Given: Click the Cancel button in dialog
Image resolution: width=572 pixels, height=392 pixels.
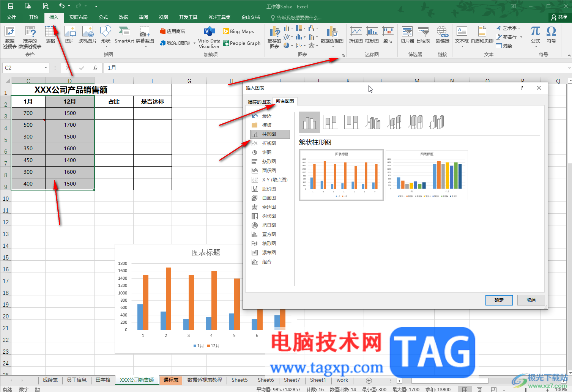Looking at the screenshot, I should tap(531, 300).
